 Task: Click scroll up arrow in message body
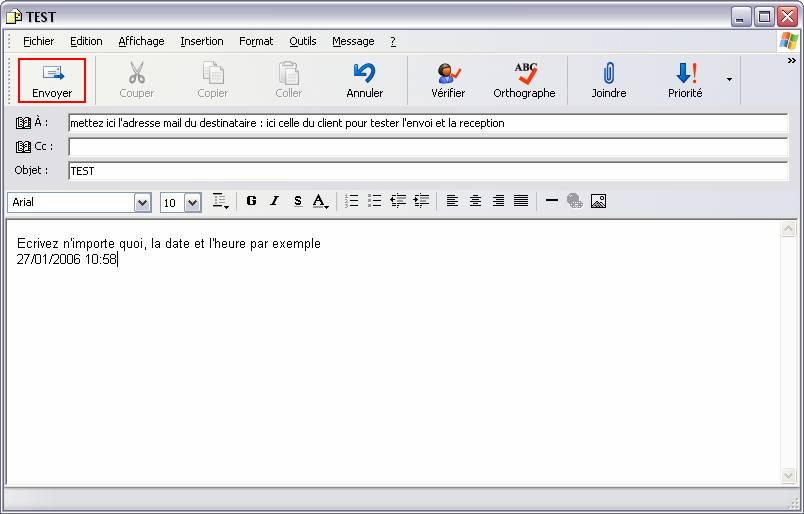789,229
